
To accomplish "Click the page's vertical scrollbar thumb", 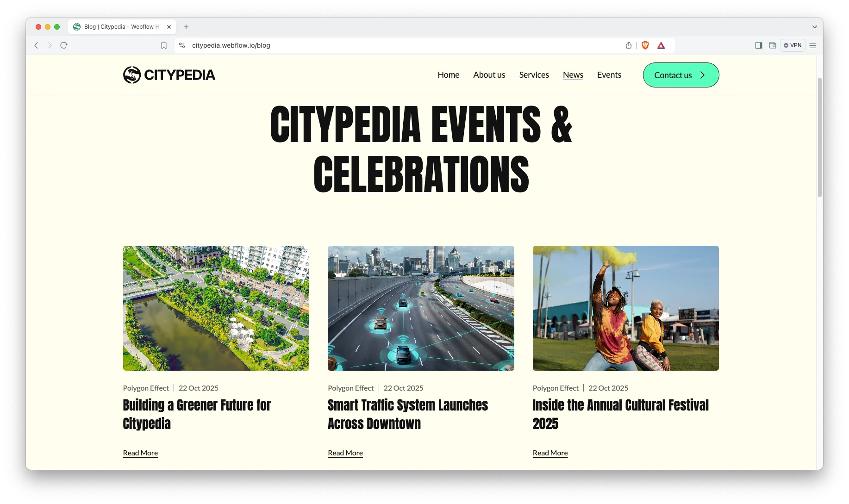I will (x=819, y=139).
